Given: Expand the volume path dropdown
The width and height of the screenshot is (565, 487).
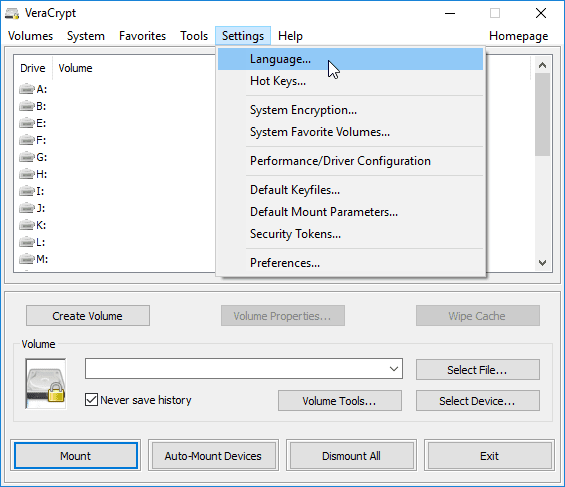Looking at the screenshot, I should [x=394, y=368].
